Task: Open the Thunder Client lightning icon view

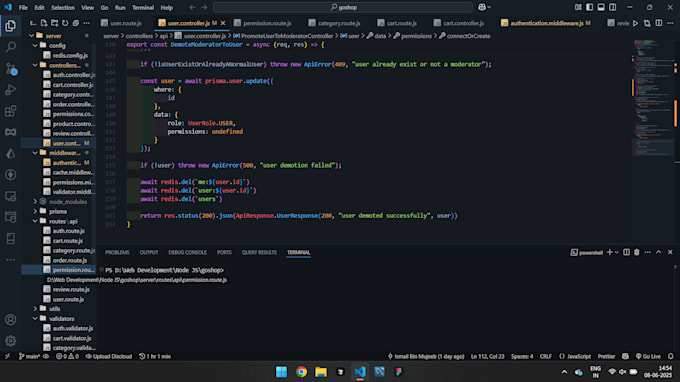Action: [10, 175]
